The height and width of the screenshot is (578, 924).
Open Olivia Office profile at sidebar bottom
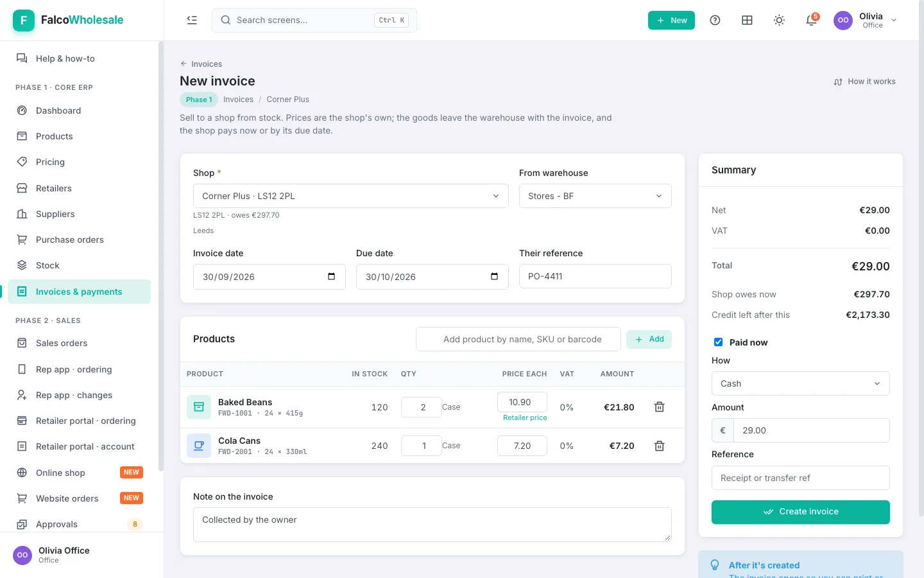click(x=81, y=555)
